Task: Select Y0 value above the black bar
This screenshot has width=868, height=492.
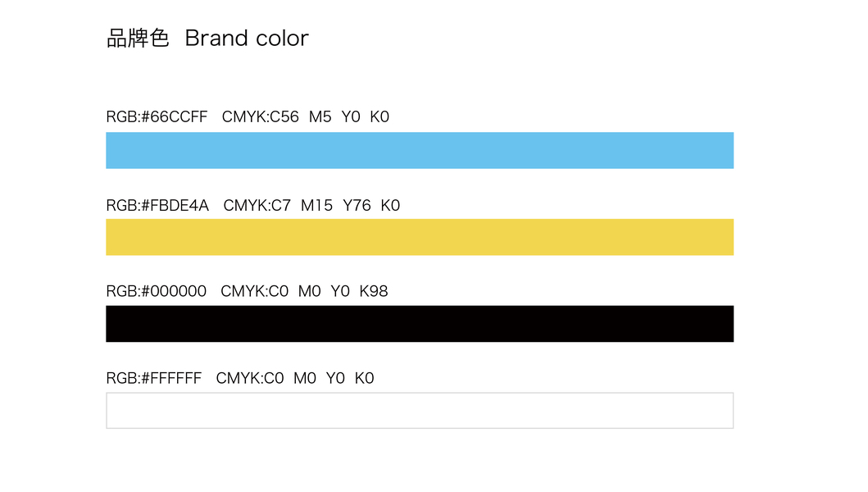Action: pyautogui.click(x=340, y=291)
